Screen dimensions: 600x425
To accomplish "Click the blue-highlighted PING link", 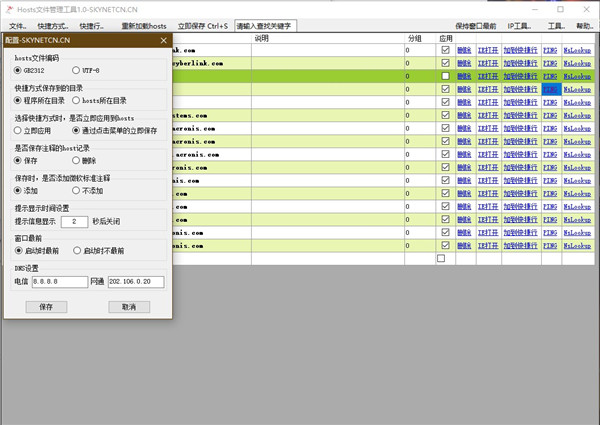I will pyautogui.click(x=551, y=89).
